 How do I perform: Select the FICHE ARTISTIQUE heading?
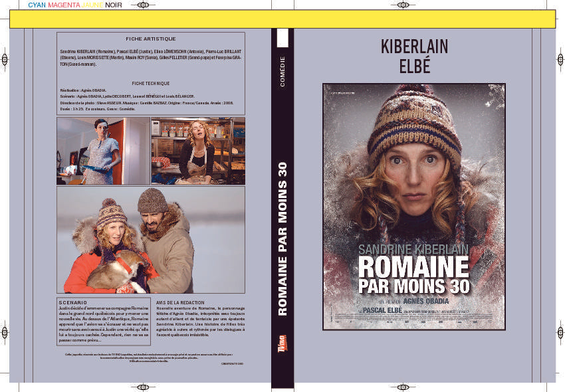click(151, 39)
